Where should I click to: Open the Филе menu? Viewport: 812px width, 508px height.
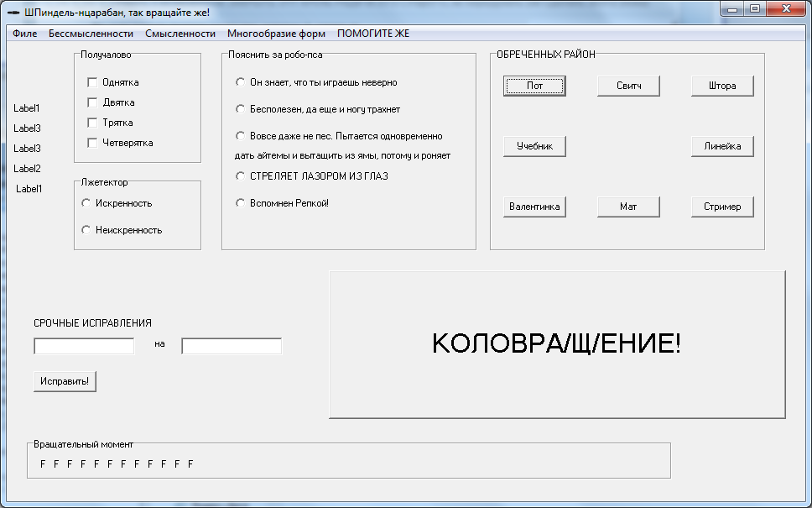click(25, 34)
